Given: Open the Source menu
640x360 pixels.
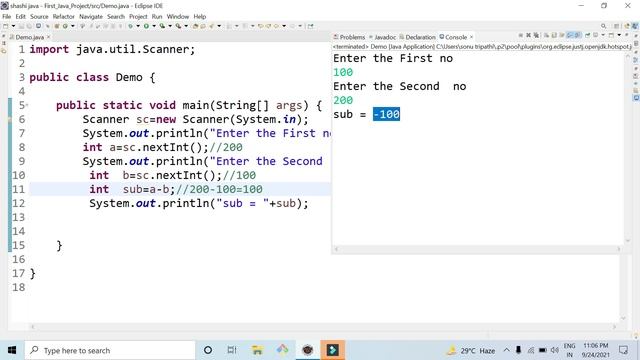Looking at the screenshot, I should click(39, 16).
